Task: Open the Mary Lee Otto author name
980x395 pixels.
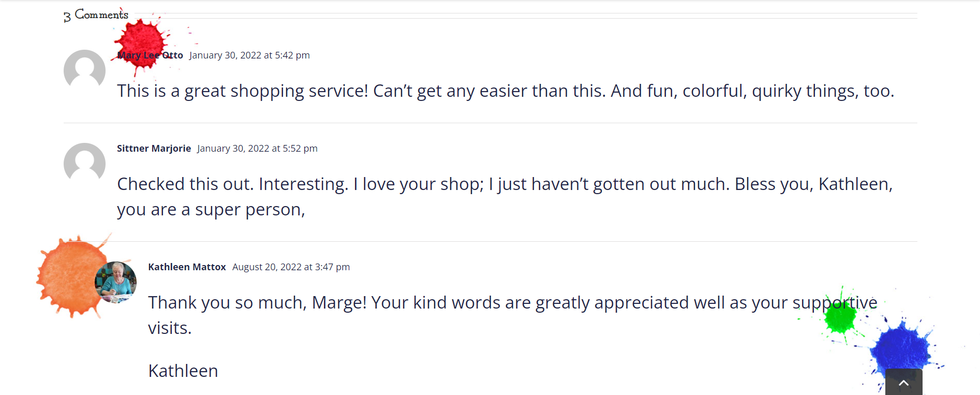Action: (150, 55)
